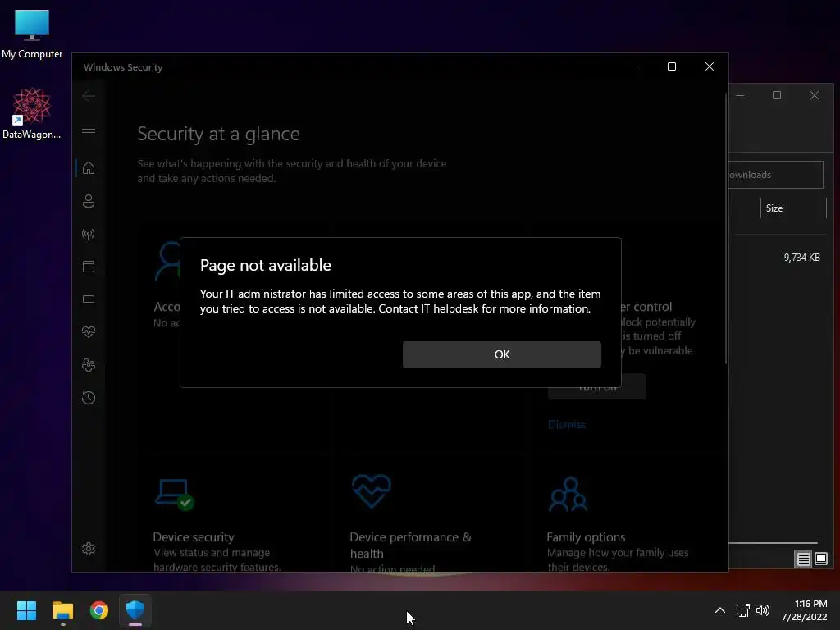Expand the hamburger navigation menu in Windows Security
This screenshot has width=840, height=630.
[x=89, y=129]
